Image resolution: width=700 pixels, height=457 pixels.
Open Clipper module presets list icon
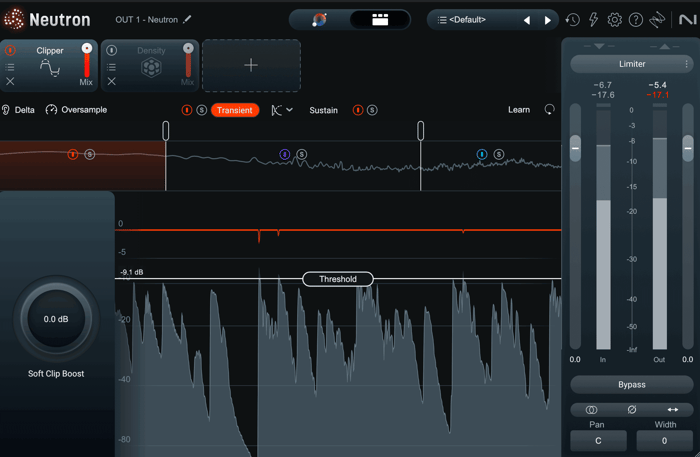[x=10, y=67]
